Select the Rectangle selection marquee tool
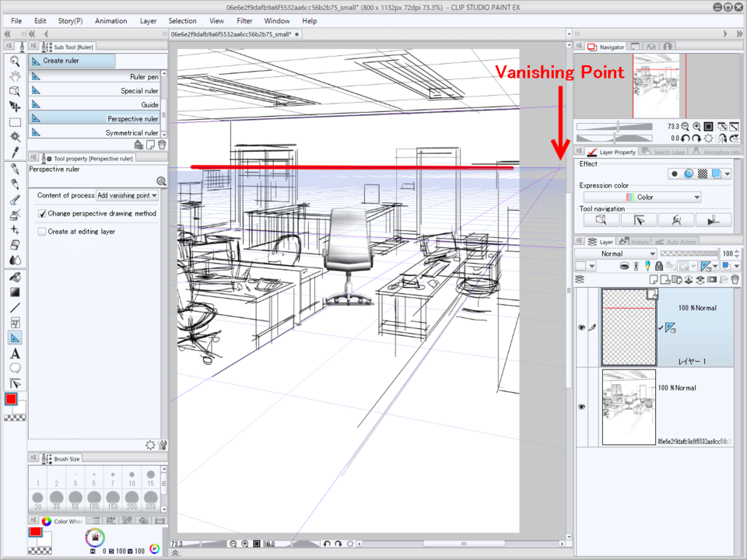747x560 pixels. point(15,121)
